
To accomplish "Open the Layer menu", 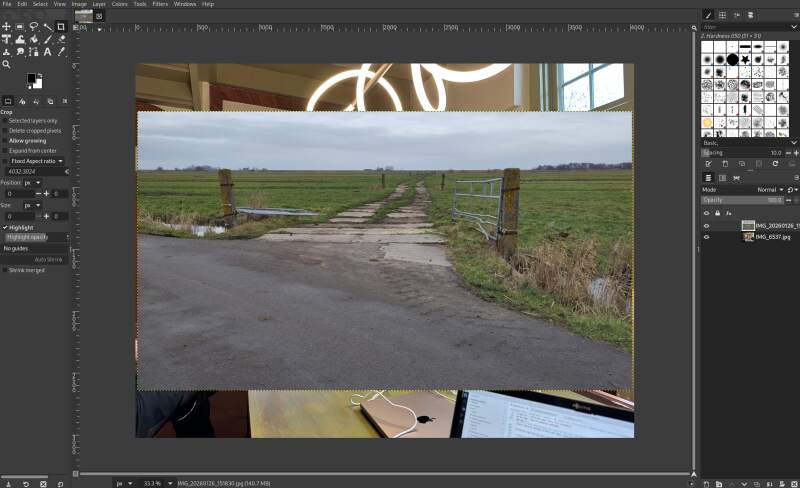I will 99,4.
